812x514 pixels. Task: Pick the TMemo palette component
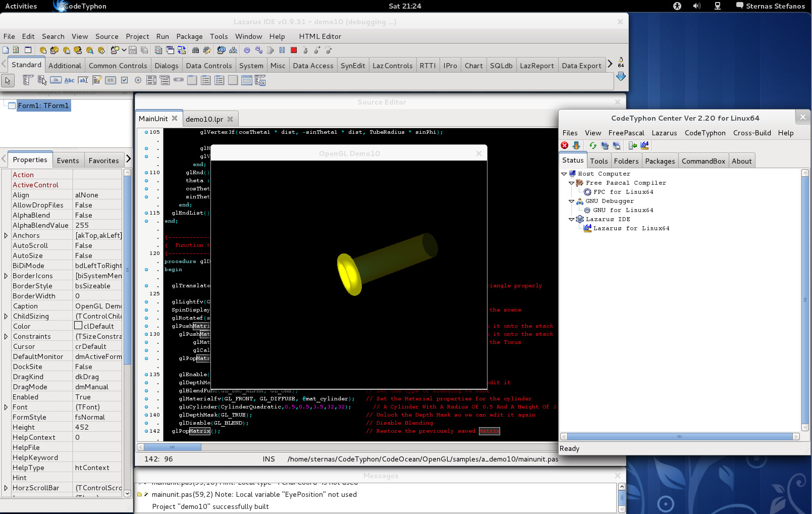pos(97,80)
